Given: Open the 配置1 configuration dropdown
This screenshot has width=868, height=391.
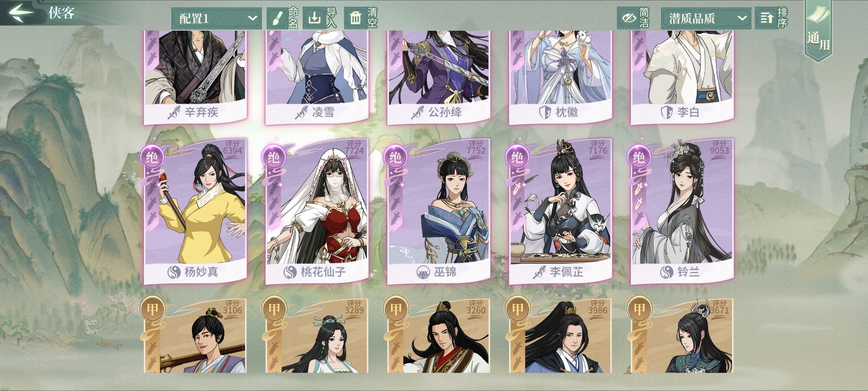Looking at the screenshot, I should tap(216, 18).
